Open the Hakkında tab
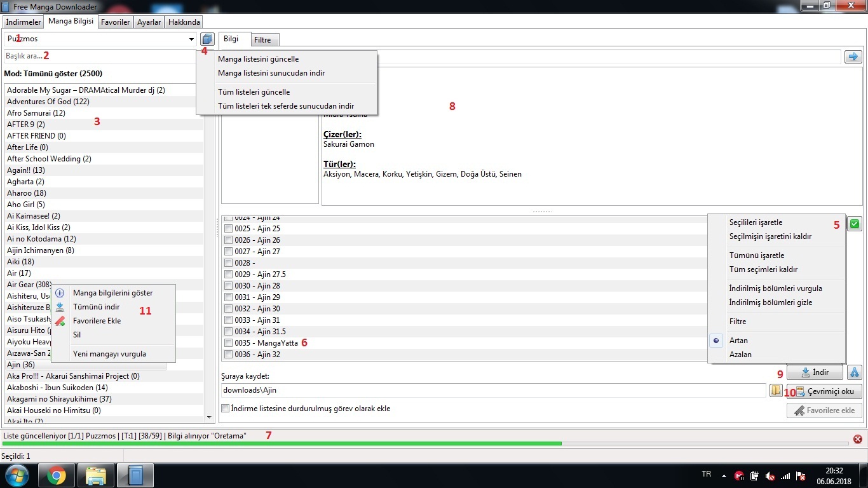This screenshot has width=868, height=488. click(x=184, y=22)
